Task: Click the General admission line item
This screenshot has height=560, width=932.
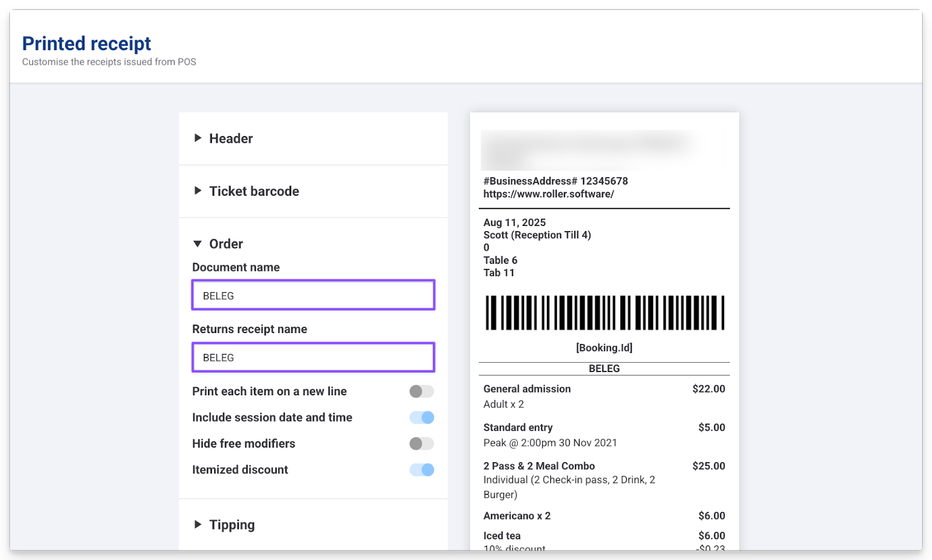Action: (527, 389)
